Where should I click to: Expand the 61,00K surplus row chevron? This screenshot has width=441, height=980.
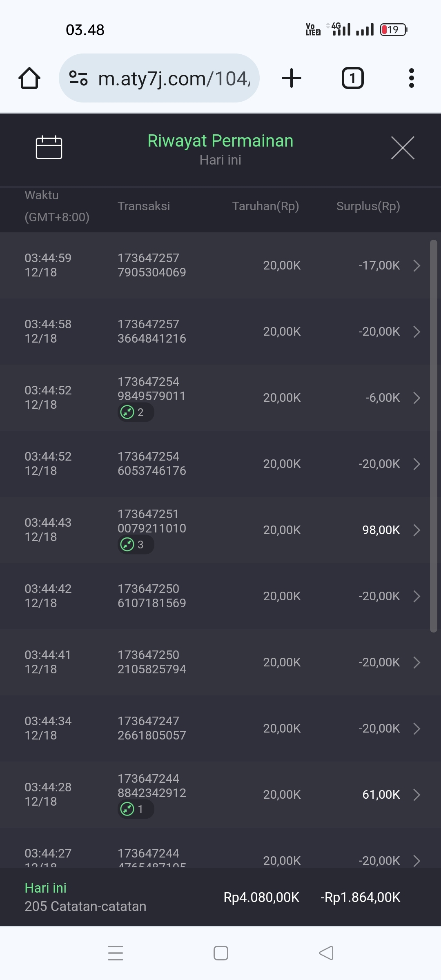coord(417,795)
